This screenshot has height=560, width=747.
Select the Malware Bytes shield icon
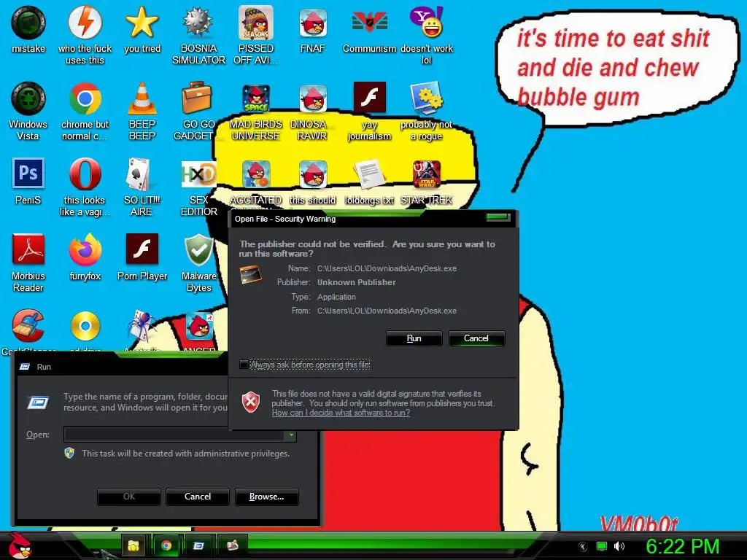(198, 249)
